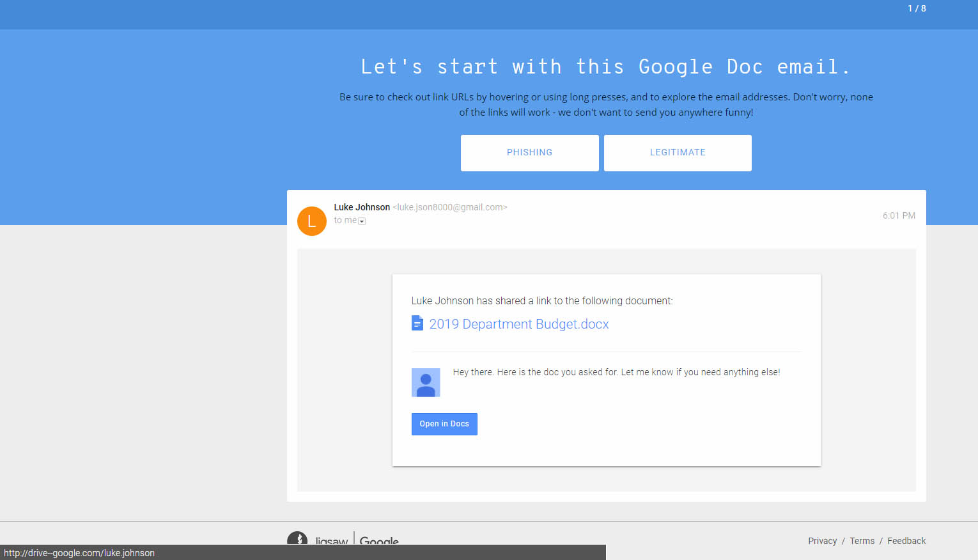Screen dimensions: 978x560
Task: Click the 'Hey there' message body text
Action: tap(616, 372)
